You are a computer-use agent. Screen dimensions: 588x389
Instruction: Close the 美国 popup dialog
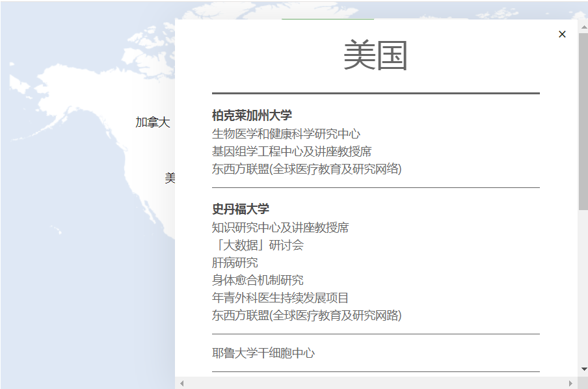[562, 34]
